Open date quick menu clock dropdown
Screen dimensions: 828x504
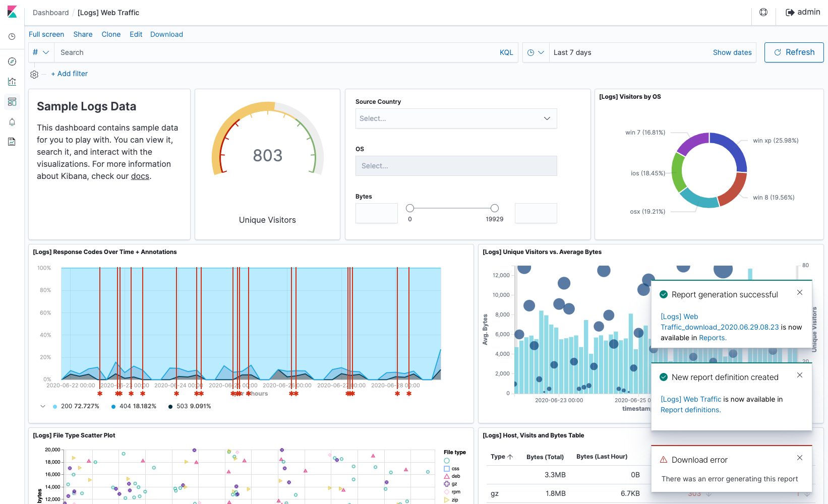pos(536,52)
